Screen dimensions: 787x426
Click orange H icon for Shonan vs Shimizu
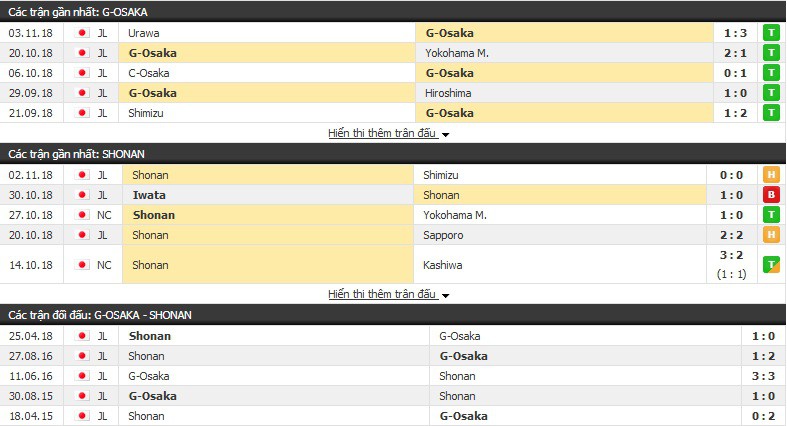point(771,175)
